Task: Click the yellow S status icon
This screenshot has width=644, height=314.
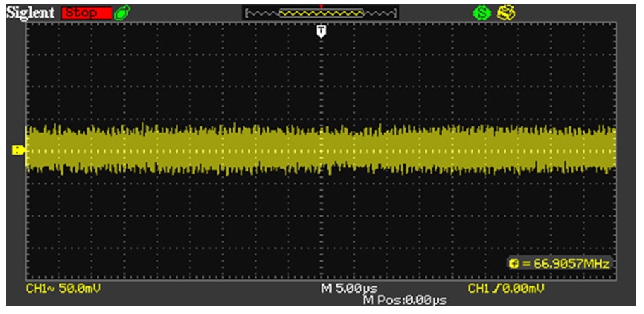Action: (505, 13)
